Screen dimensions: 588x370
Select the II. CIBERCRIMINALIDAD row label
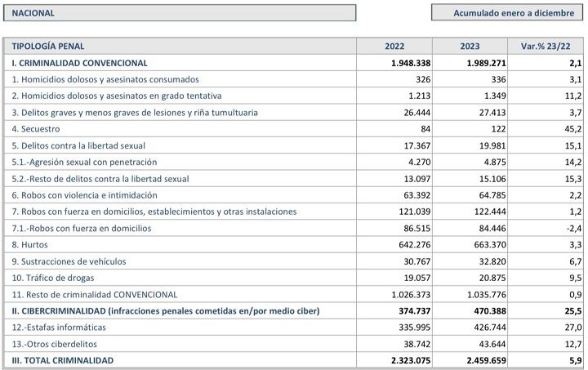pos(165,310)
